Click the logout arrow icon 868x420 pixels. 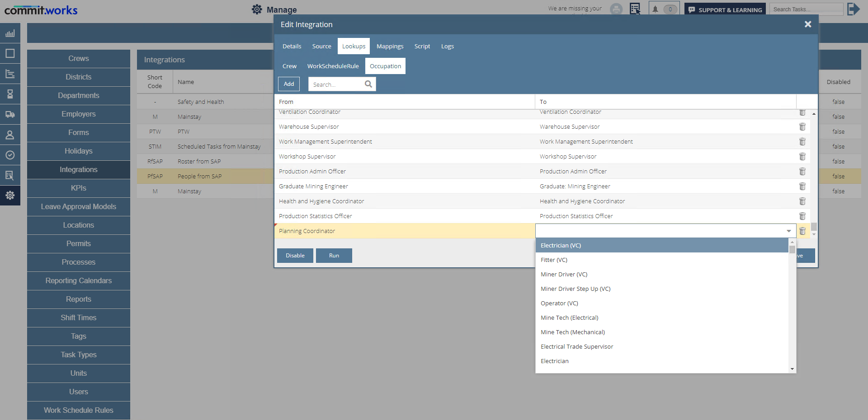(x=853, y=9)
